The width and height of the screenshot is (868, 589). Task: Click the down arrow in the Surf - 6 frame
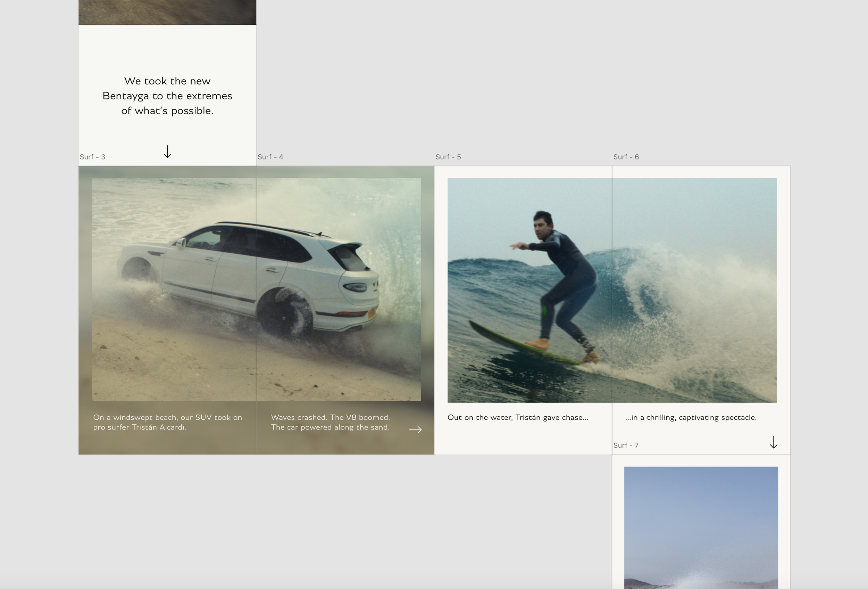point(774,442)
